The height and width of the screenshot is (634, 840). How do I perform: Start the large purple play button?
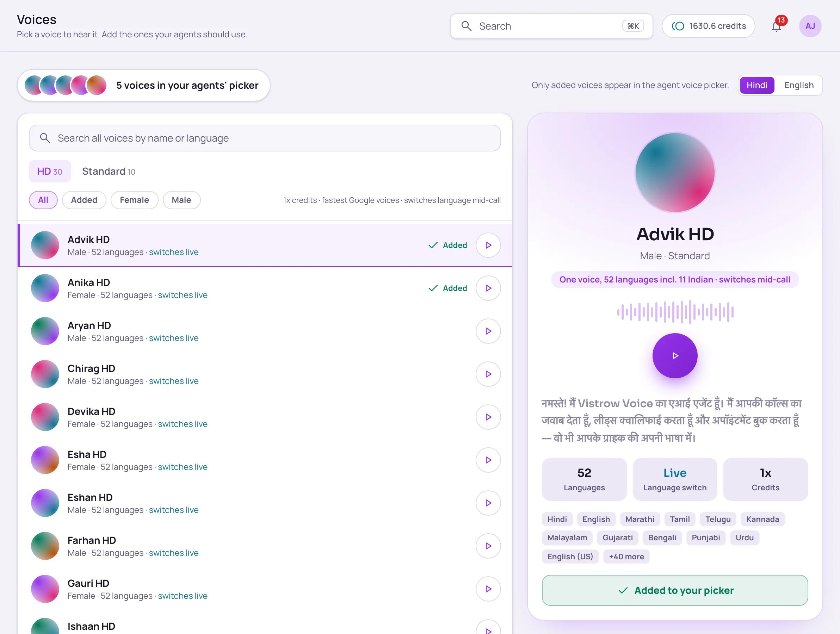pyautogui.click(x=675, y=356)
